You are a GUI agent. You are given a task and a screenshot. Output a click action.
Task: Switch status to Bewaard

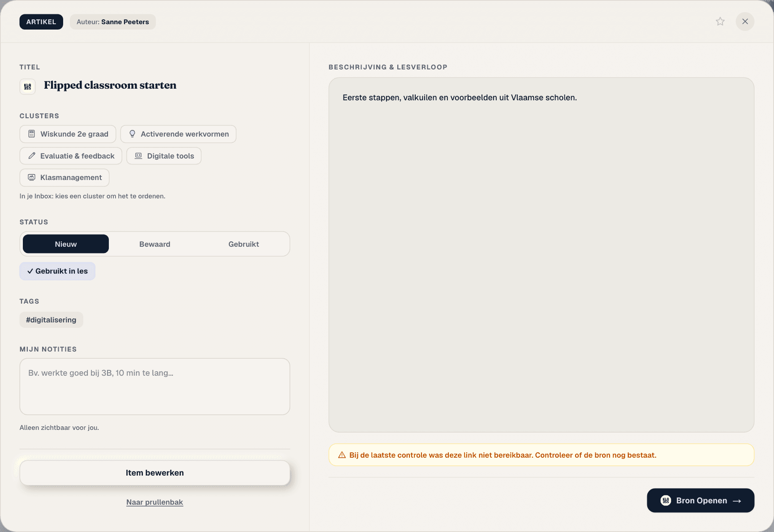tap(155, 244)
